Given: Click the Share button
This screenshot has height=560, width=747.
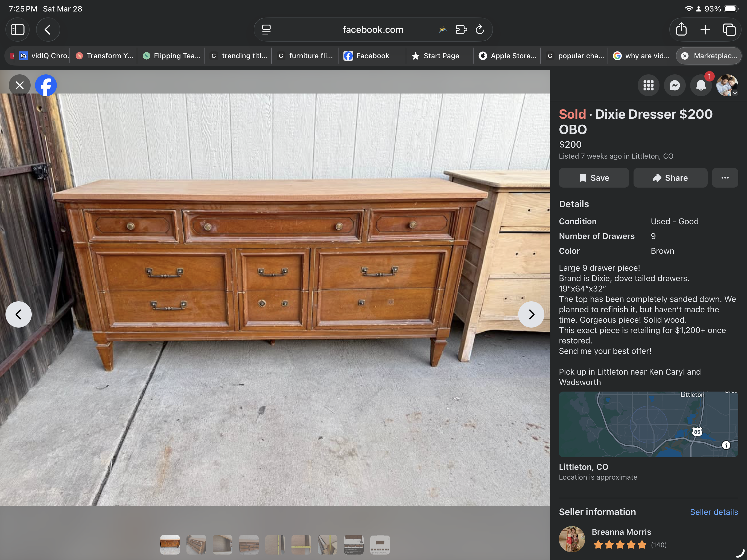Looking at the screenshot, I should [670, 178].
